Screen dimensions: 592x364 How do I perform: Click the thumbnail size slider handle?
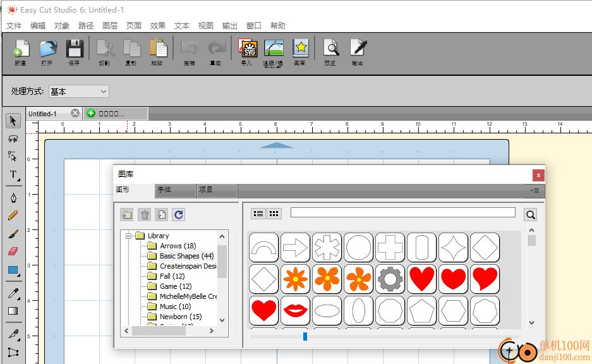coord(305,336)
